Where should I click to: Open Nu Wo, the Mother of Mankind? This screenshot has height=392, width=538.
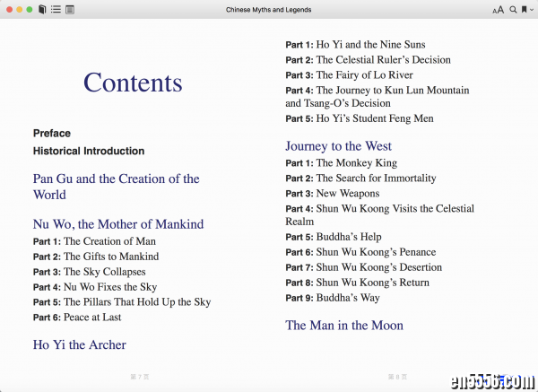point(118,224)
